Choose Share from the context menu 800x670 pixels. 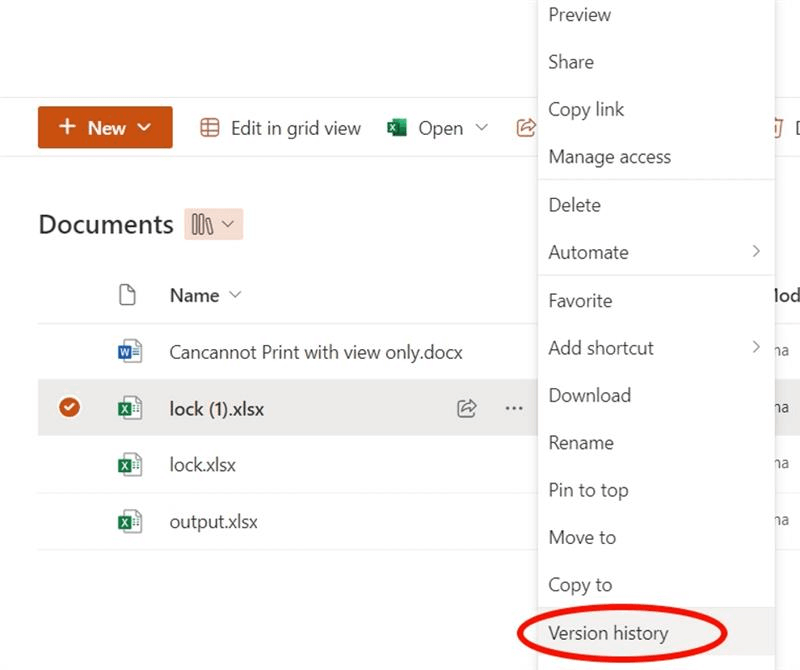(x=657, y=62)
